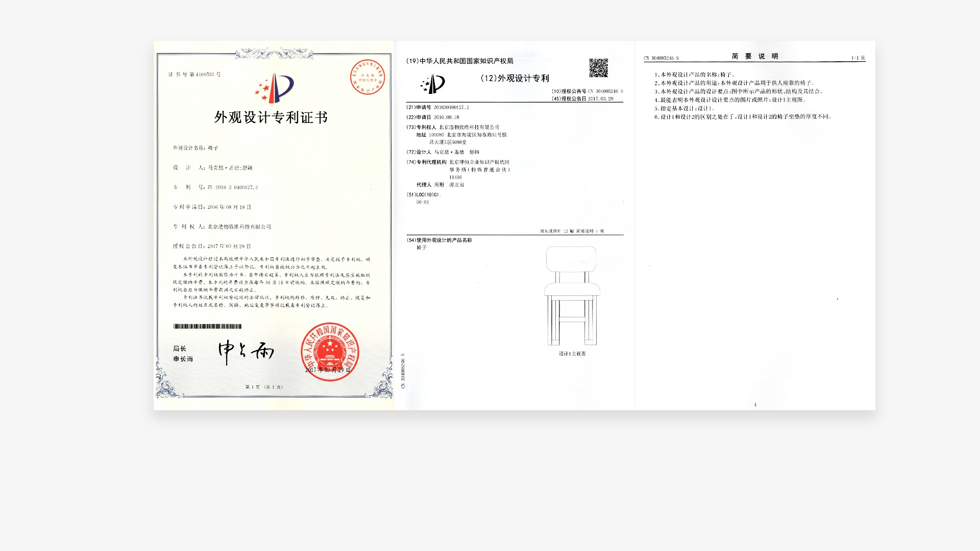Click page number 4 at the right page's bottom
The image size is (980, 551).
point(755,405)
